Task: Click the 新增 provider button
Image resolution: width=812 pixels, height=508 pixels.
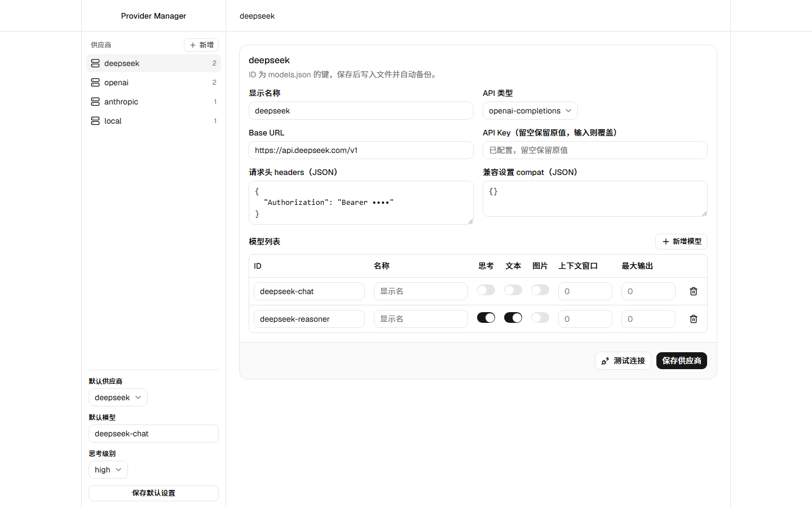Action: tap(201, 45)
